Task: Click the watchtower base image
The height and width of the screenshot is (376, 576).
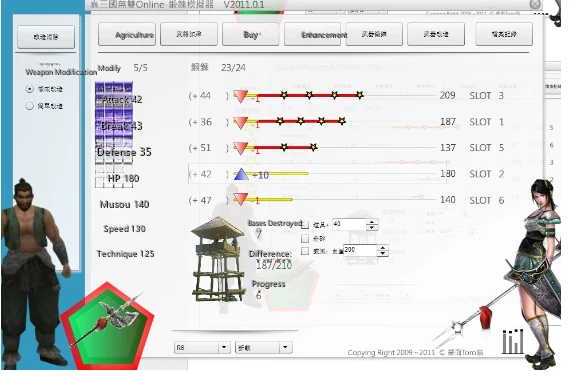Action: (217, 259)
